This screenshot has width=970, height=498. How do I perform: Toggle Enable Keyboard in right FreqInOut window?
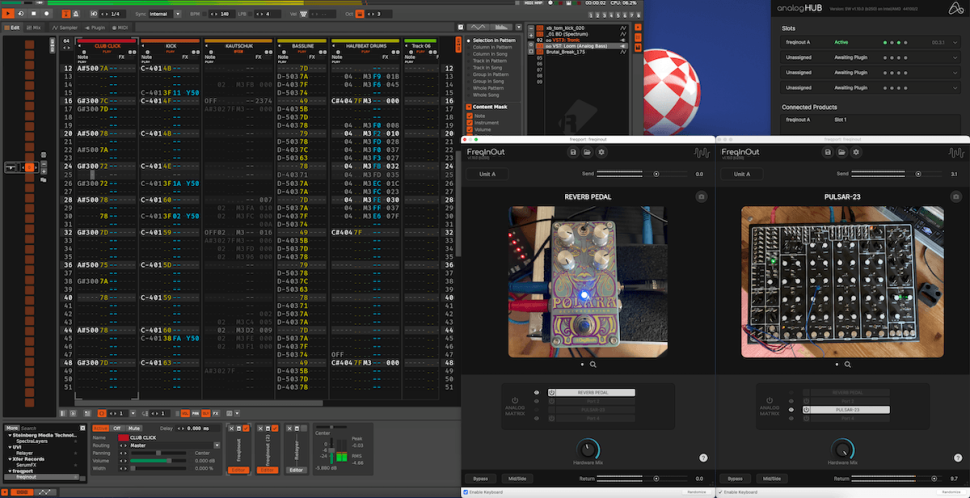click(721, 492)
